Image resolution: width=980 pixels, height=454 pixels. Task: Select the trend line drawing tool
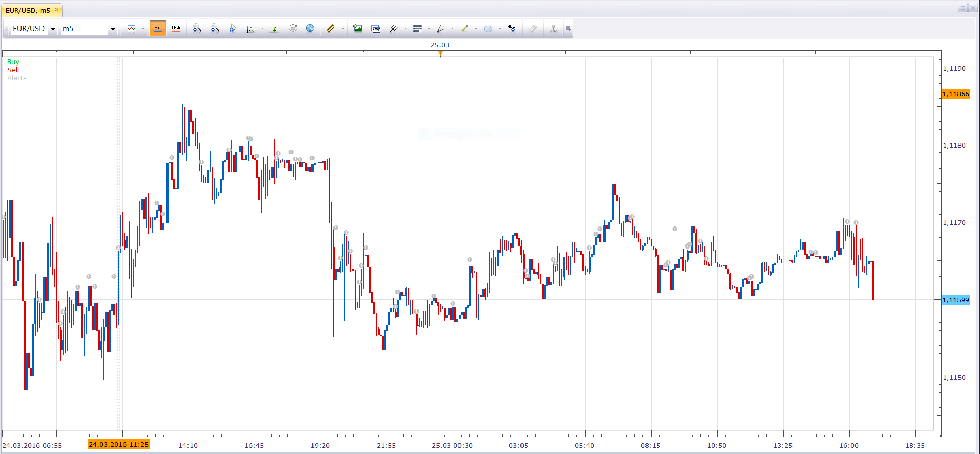click(464, 29)
